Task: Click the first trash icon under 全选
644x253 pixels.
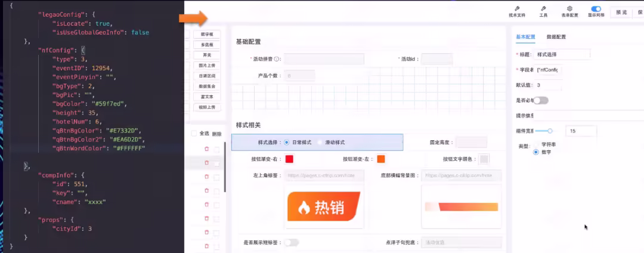Action: pos(206,150)
